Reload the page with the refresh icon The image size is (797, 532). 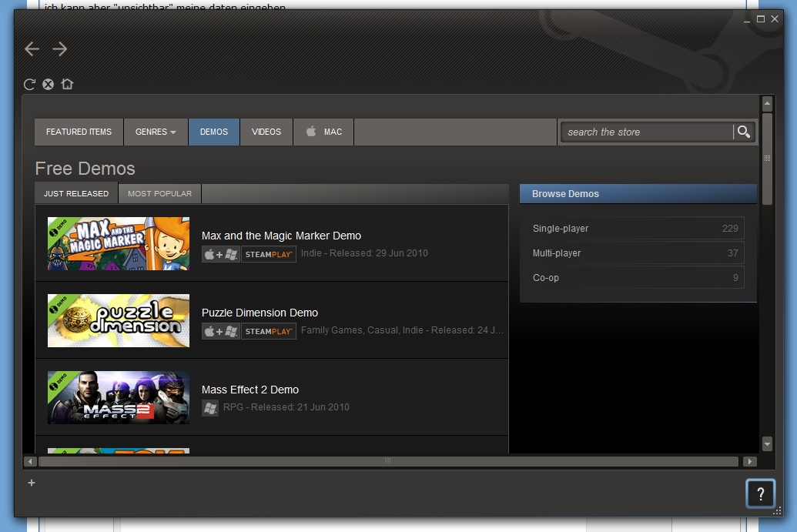[29, 85]
